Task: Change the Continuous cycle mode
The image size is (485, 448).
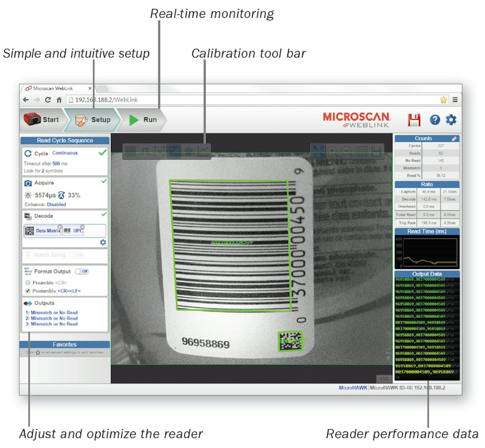Action: coord(65,153)
